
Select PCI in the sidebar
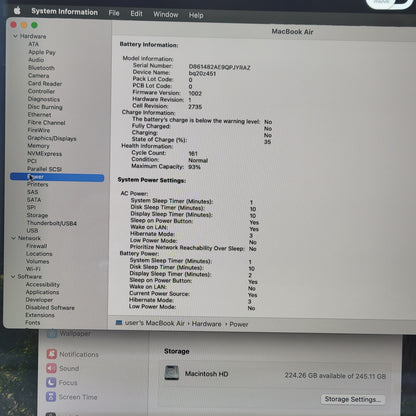pos(32,161)
